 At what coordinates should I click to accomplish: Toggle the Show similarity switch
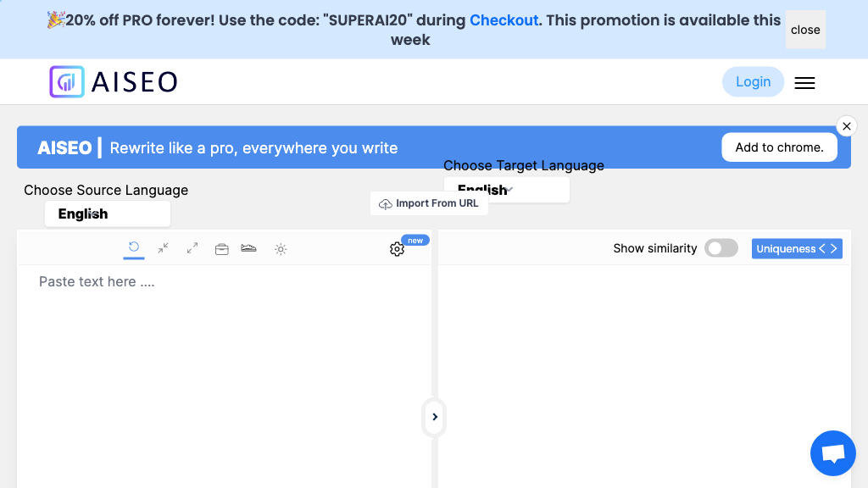coord(721,248)
